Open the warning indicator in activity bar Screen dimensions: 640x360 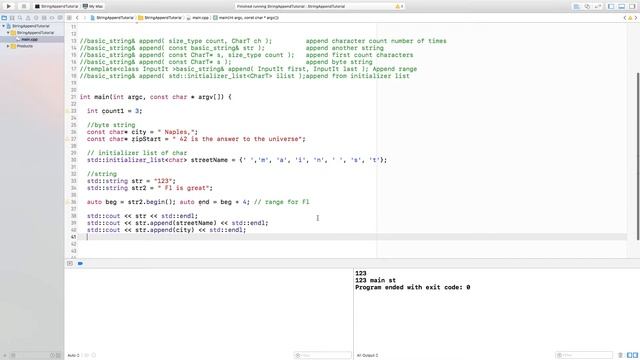coord(399,7)
